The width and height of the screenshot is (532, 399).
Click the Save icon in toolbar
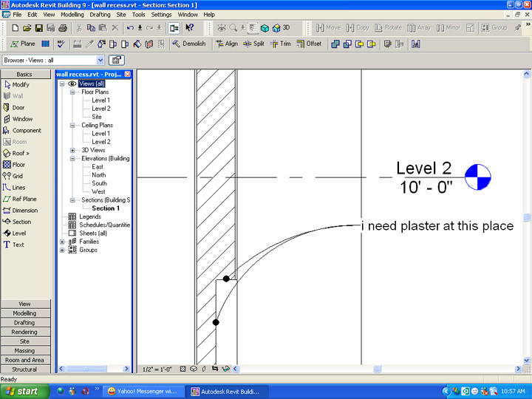click(x=39, y=28)
